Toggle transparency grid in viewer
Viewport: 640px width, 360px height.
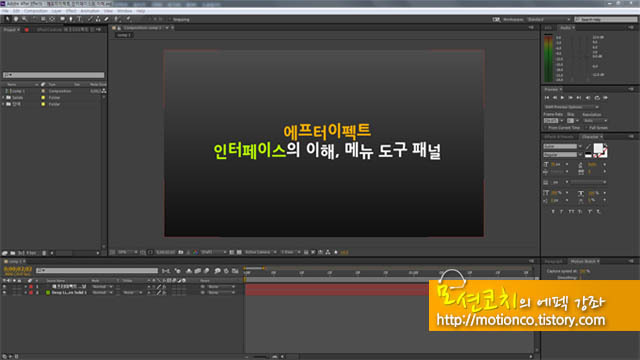point(239,252)
